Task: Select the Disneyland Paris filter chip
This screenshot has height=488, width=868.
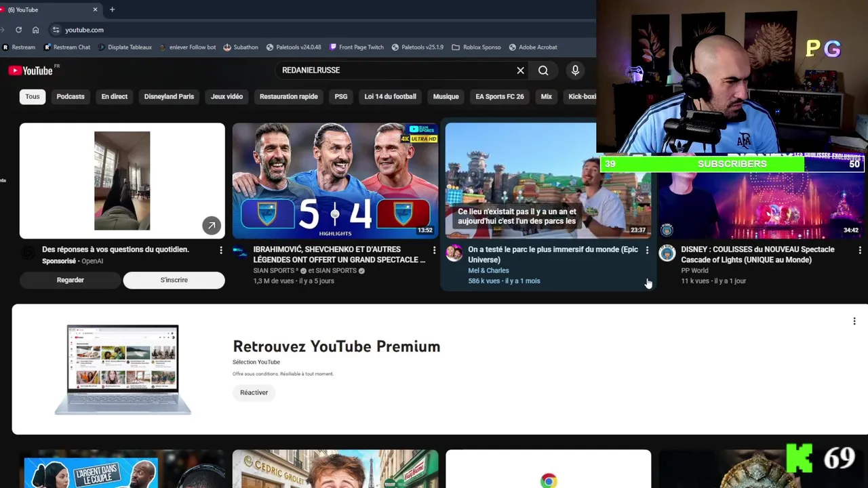Action: 169,96
